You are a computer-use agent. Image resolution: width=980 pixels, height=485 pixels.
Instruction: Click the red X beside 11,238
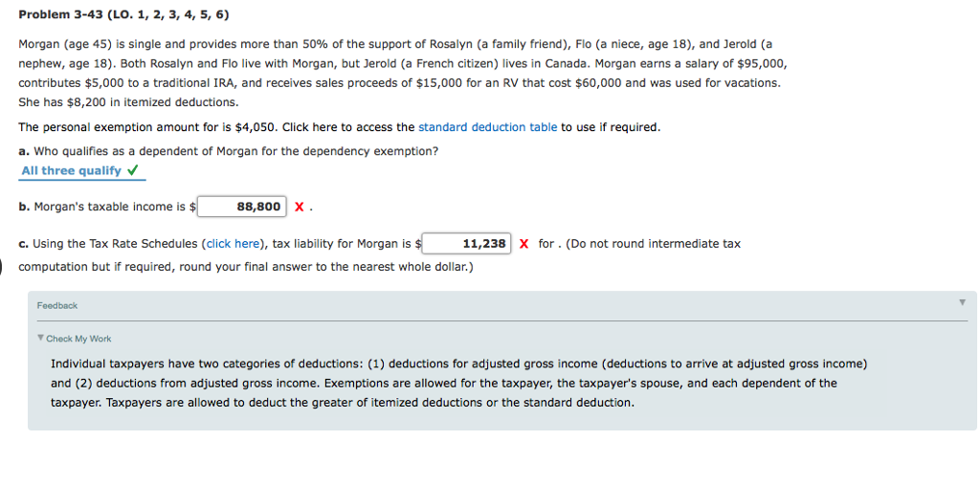pyautogui.click(x=523, y=244)
